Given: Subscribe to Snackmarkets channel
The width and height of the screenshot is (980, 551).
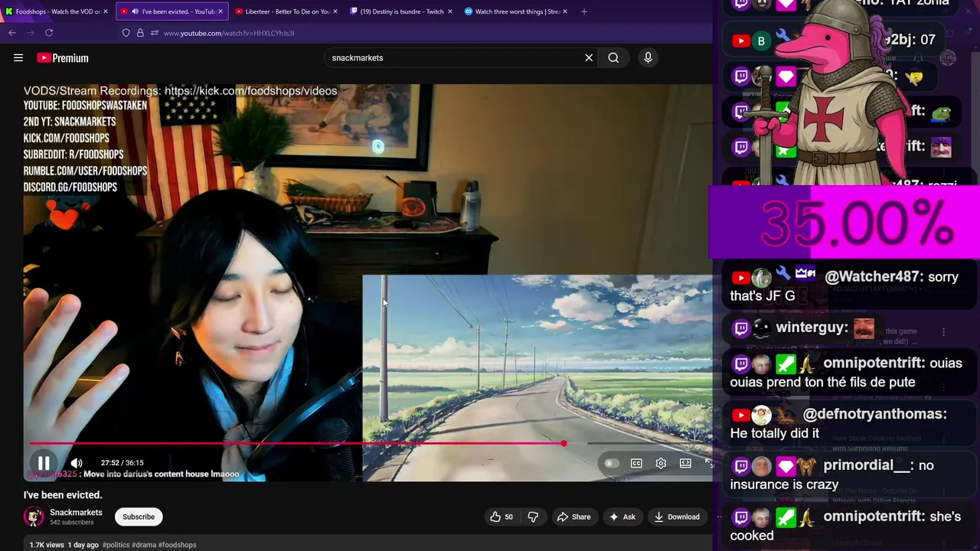Looking at the screenshot, I should click(139, 517).
